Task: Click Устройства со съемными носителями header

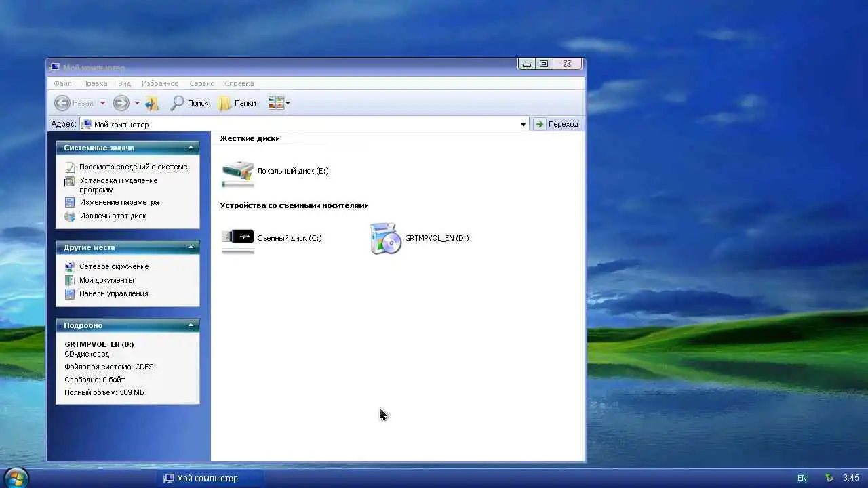Action: (x=294, y=205)
